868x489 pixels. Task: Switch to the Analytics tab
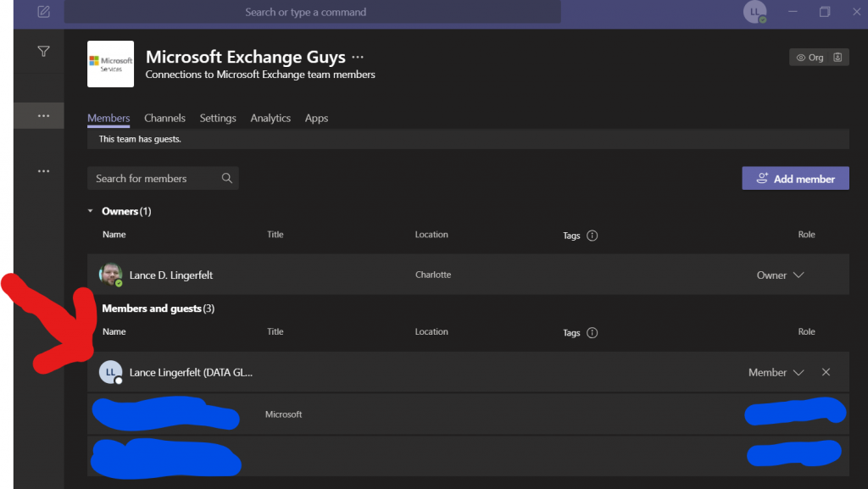point(270,118)
